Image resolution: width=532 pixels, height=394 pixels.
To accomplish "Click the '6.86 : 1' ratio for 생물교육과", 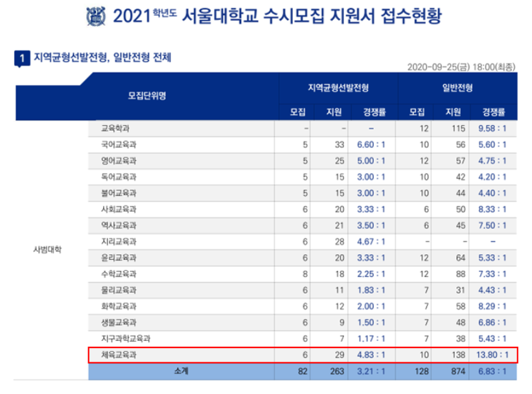I will pyautogui.click(x=492, y=323).
